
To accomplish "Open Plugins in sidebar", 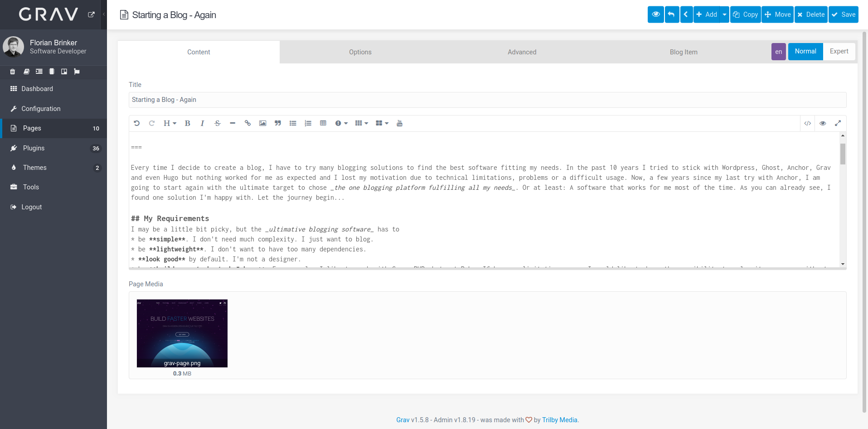I will pos(53,148).
